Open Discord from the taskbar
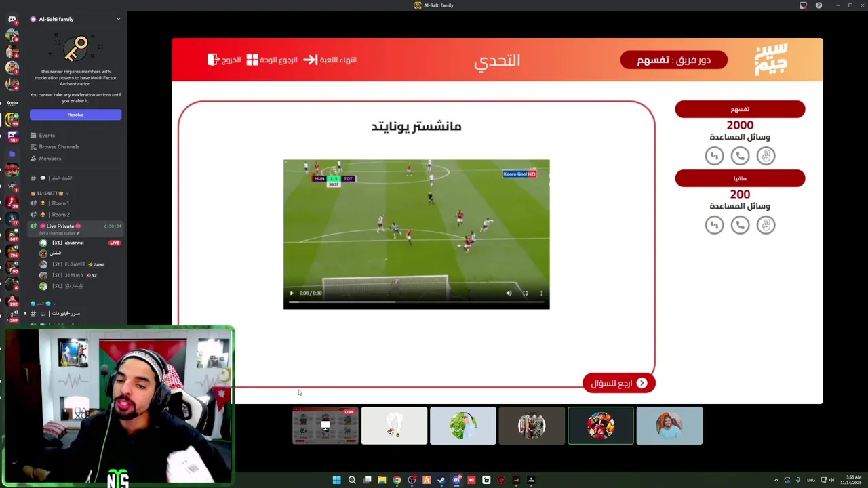This screenshot has width=868, height=488. 456,480
